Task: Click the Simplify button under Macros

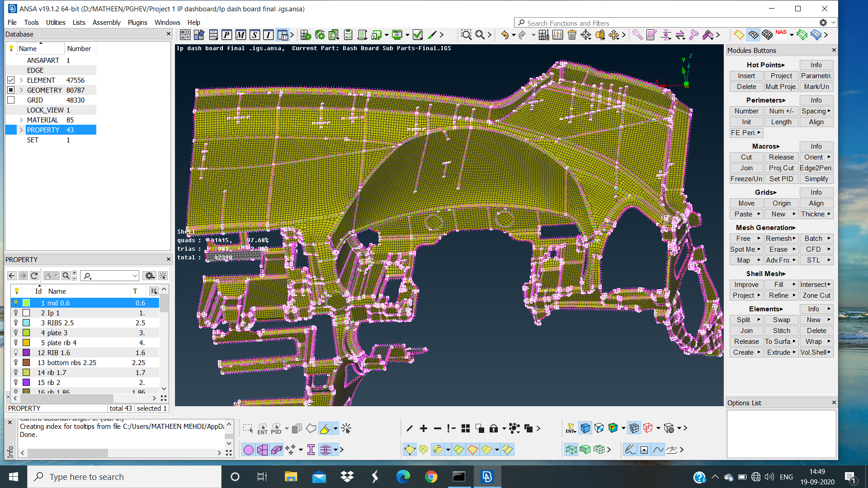Action: pyautogui.click(x=816, y=178)
